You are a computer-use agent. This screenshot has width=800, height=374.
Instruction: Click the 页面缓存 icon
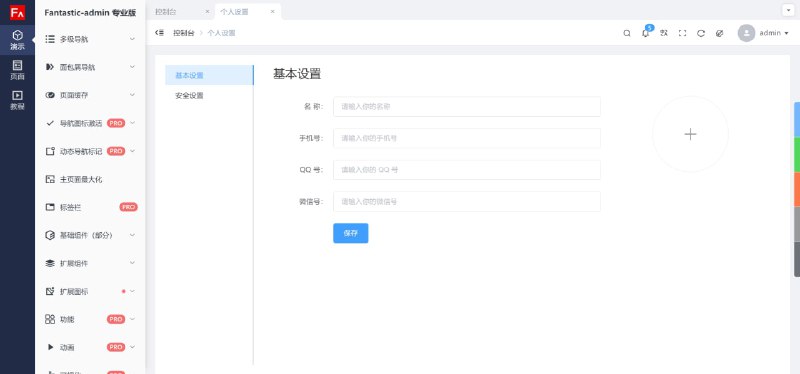50,95
